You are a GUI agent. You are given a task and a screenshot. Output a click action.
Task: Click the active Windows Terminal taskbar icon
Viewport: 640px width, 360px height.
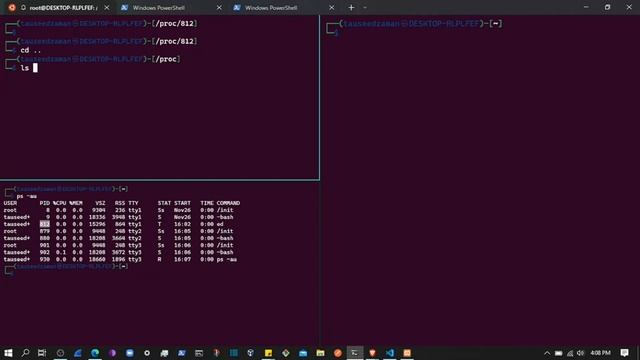[355, 353]
